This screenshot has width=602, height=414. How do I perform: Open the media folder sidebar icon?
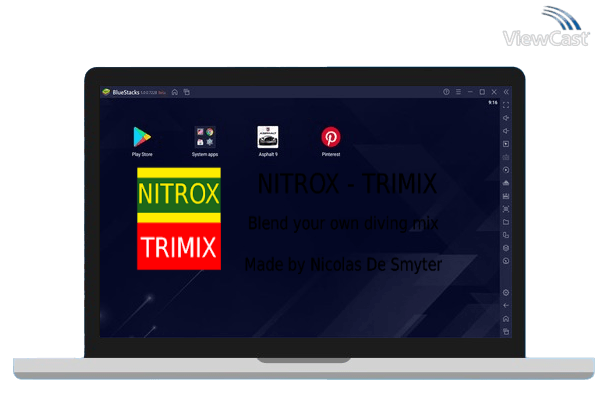point(506,222)
